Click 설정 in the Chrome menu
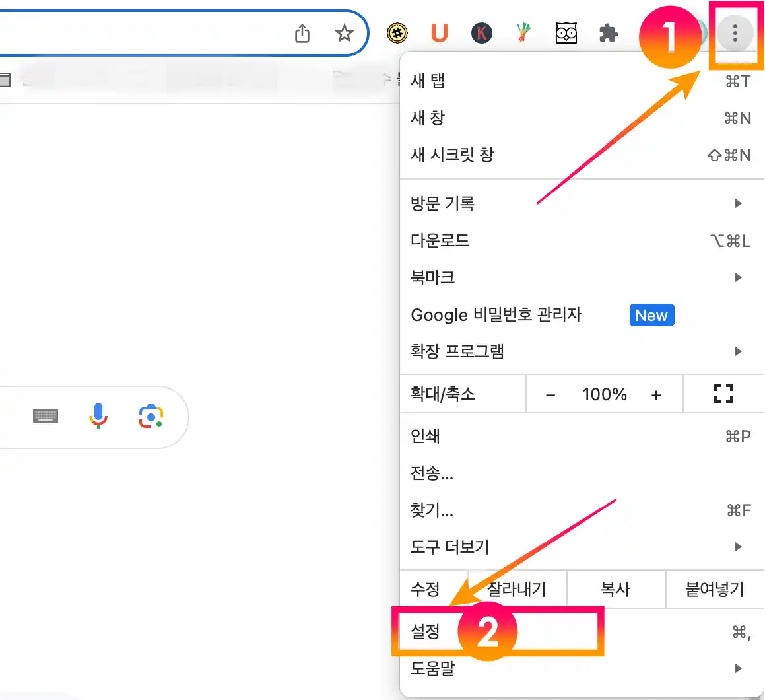765x700 pixels. [427, 631]
